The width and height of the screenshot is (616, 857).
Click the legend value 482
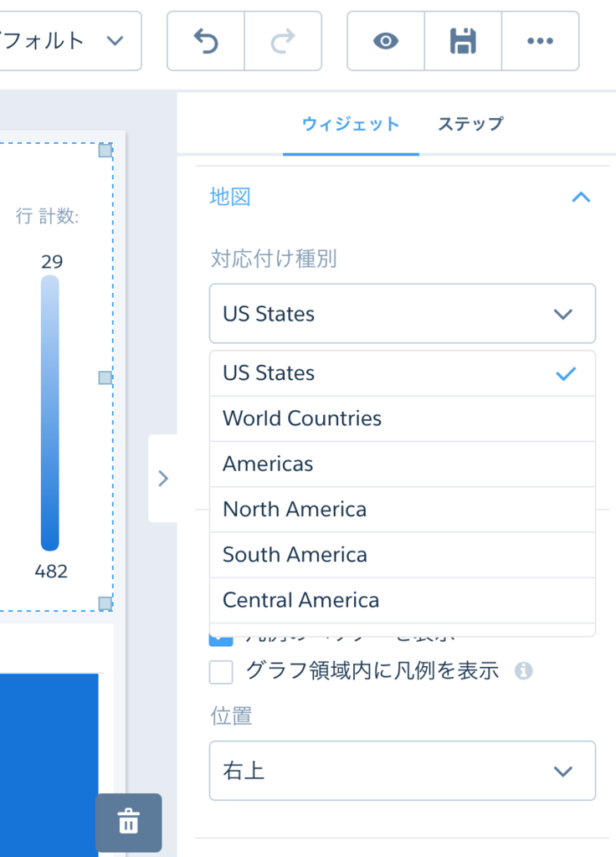[51, 572]
